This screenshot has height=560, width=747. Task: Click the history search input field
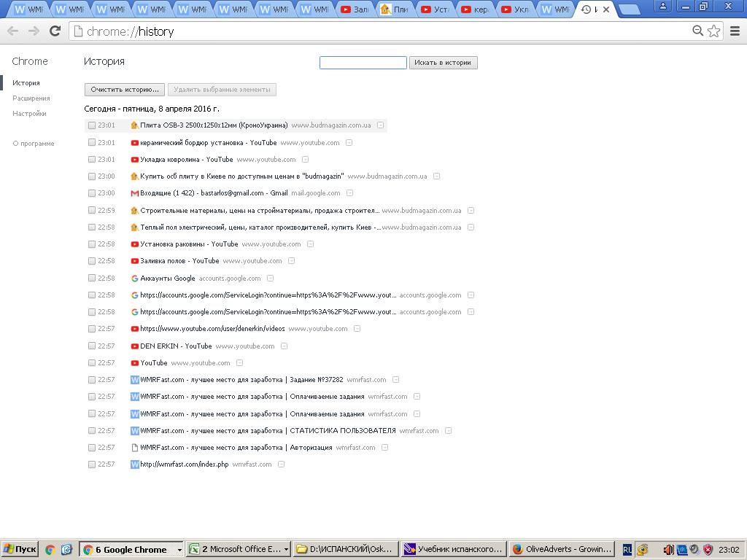pyautogui.click(x=363, y=63)
